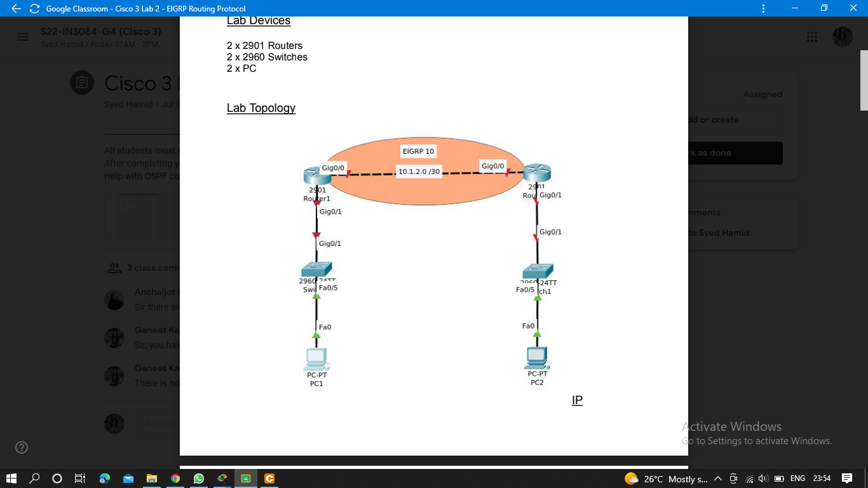Select Ganeet Ka's profile picture in comments

114,337
